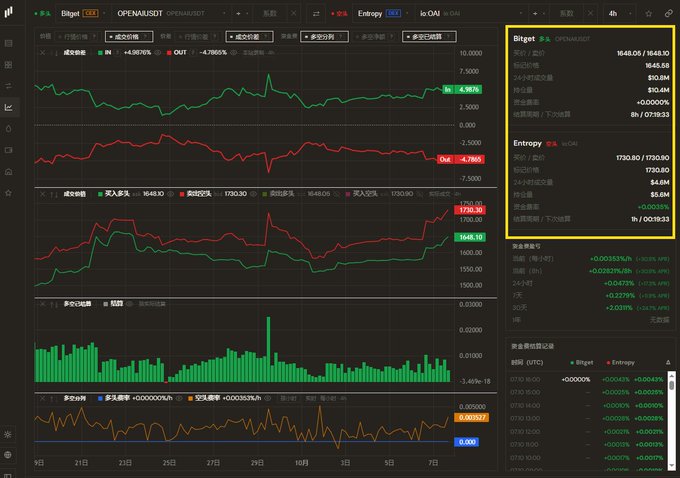Toggle the 多空已结算 funding chip
This screenshot has height=478, width=680.
point(429,37)
